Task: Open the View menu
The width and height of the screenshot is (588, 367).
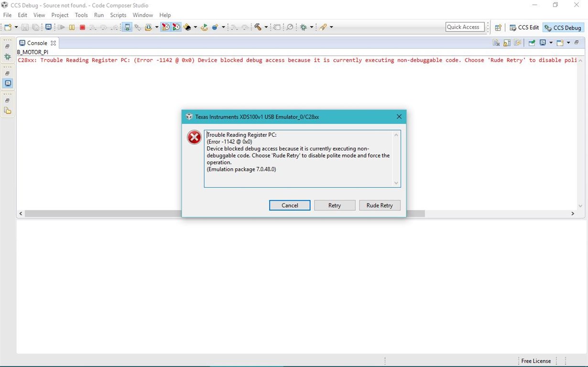Action: [x=39, y=15]
